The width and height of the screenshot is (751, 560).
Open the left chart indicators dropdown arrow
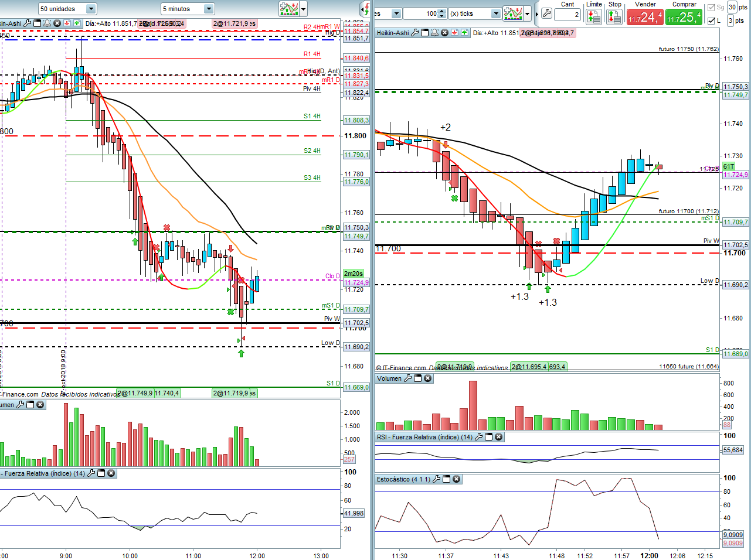(304, 9)
